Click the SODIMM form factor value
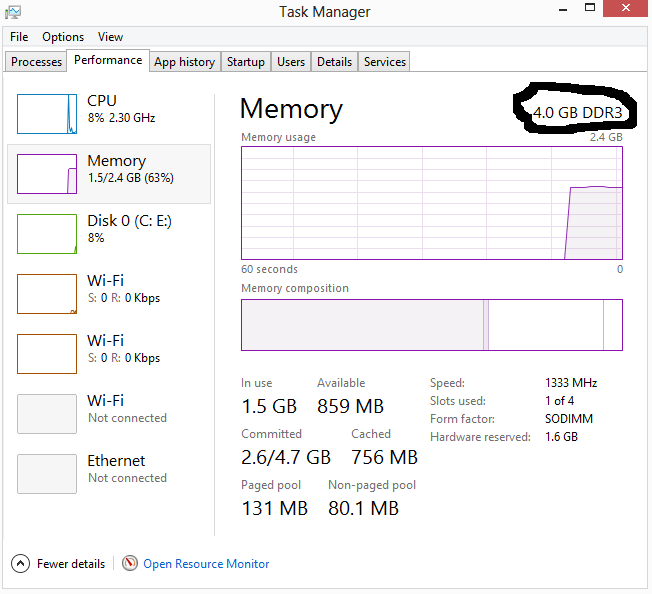Image resolution: width=652 pixels, height=594 pixels. (x=569, y=419)
